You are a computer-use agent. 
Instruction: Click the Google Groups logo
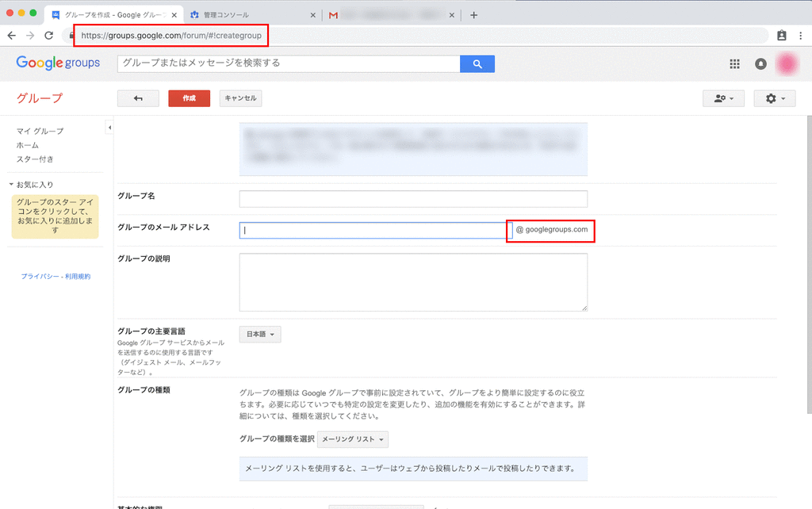coord(58,63)
